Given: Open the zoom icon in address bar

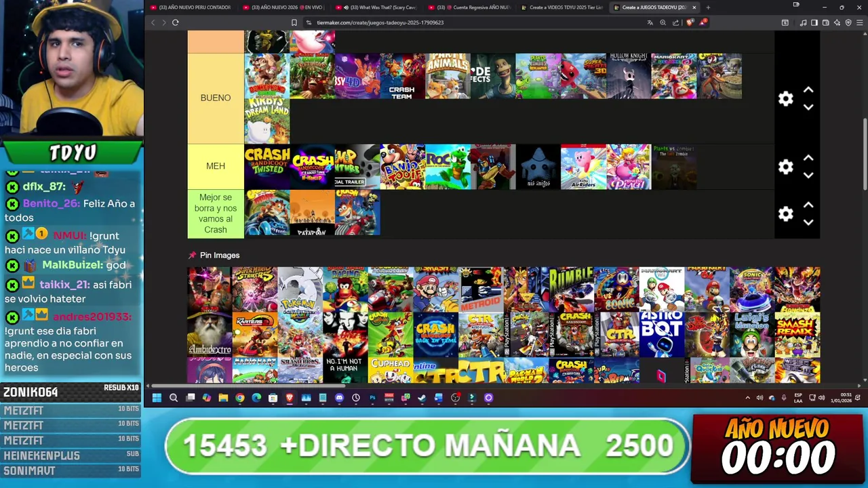Looking at the screenshot, I should click(663, 22).
